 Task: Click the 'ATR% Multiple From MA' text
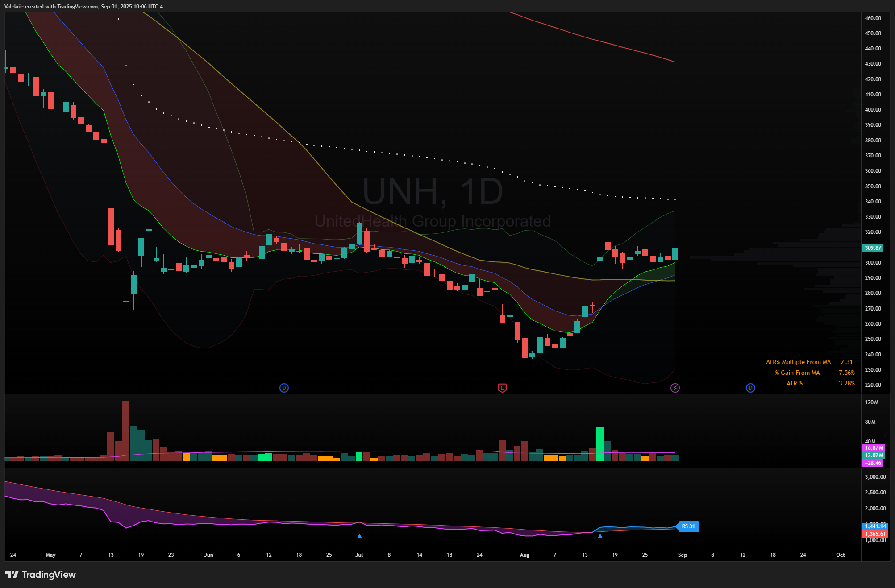point(798,362)
